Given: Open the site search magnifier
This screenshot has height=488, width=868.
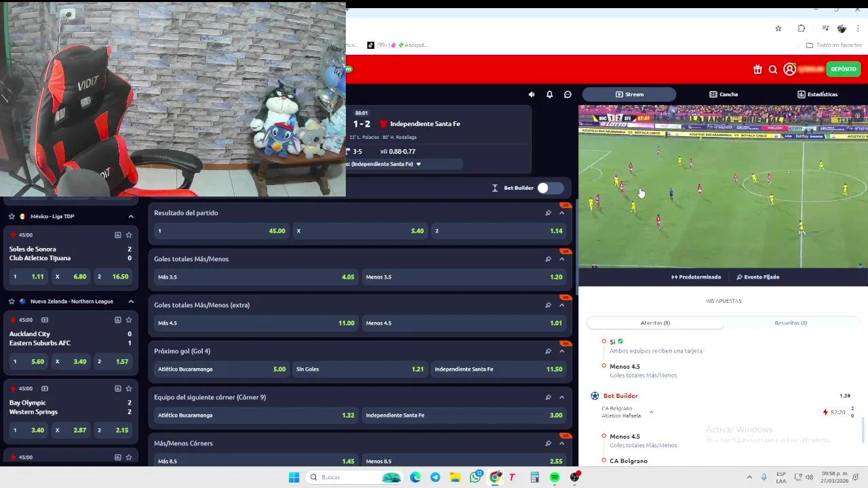Looking at the screenshot, I should pos(773,69).
